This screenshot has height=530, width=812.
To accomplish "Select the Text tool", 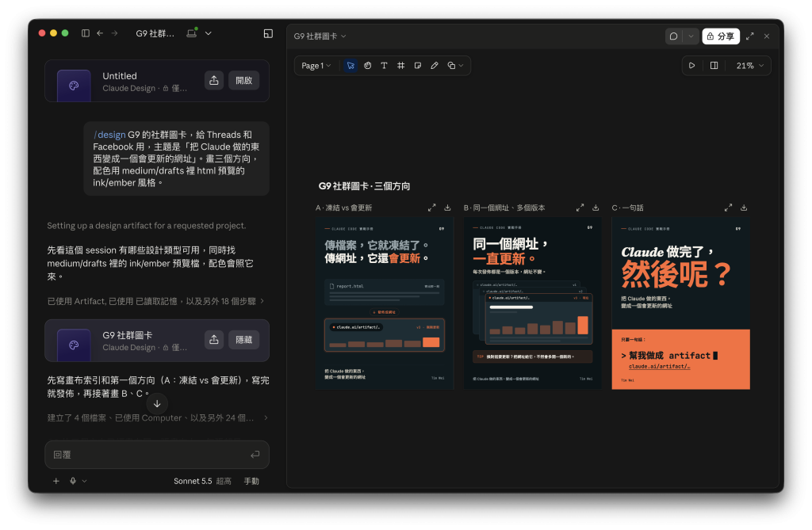I will click(x=385, y=66).
